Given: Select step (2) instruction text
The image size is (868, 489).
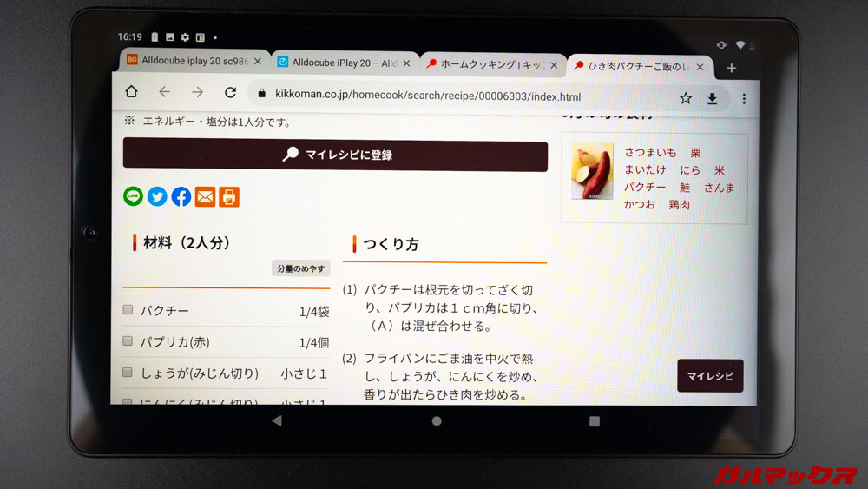Looking at the screenshot, I should click(x=450, y=377).
